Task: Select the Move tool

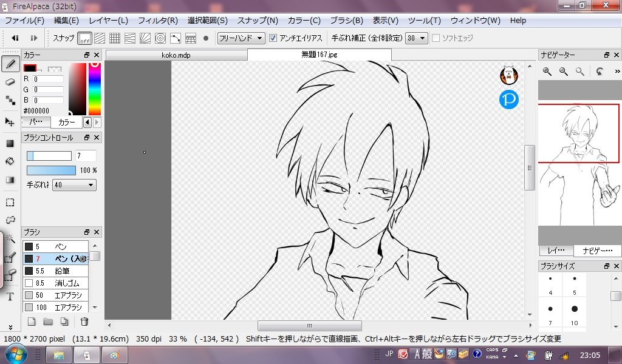Action: [x=10, y=122]
